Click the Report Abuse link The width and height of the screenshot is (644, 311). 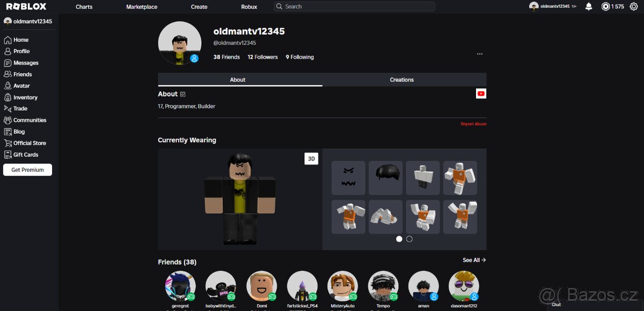(x=473, y=124)
